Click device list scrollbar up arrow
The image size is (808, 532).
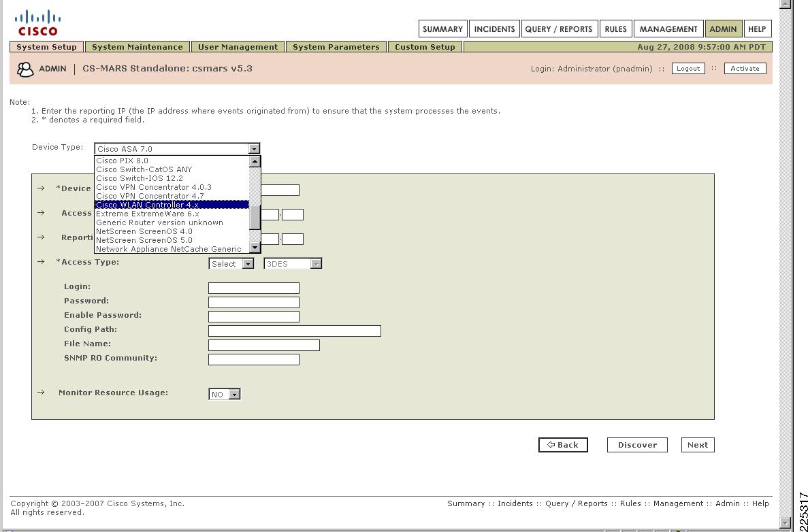click(255, 161)
